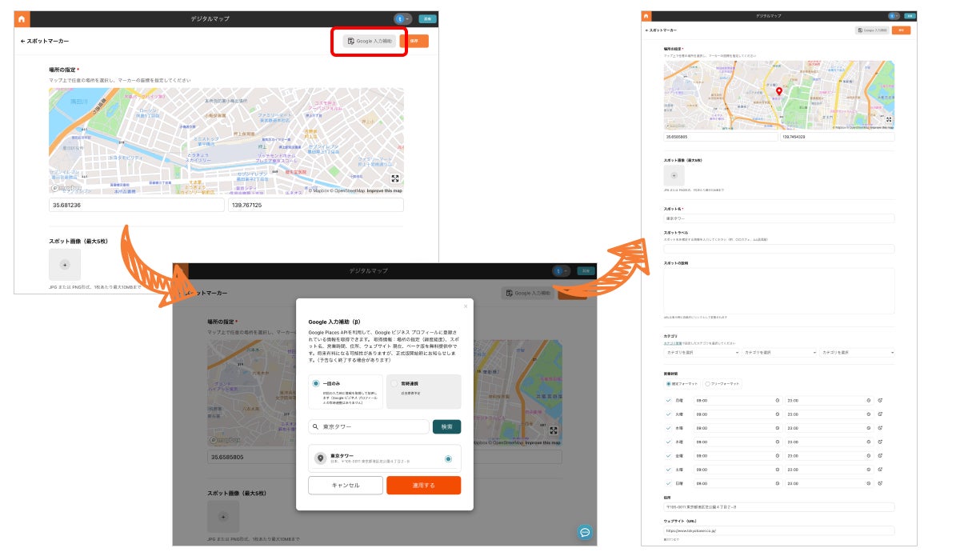The width and height of the screenshot is (960, 560).
Task: Click the clock icon in 月曜 closing time field
Action: coord(869,400)
